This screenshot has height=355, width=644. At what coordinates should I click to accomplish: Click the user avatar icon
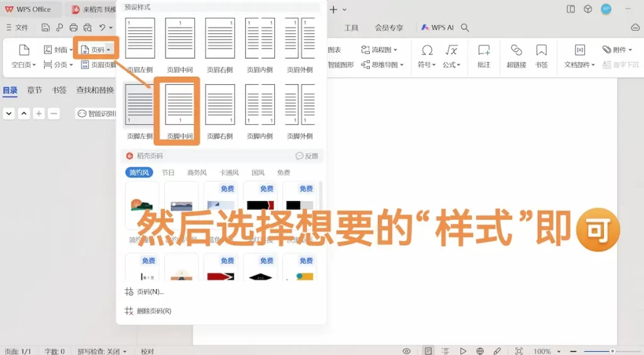click(606, 9)
